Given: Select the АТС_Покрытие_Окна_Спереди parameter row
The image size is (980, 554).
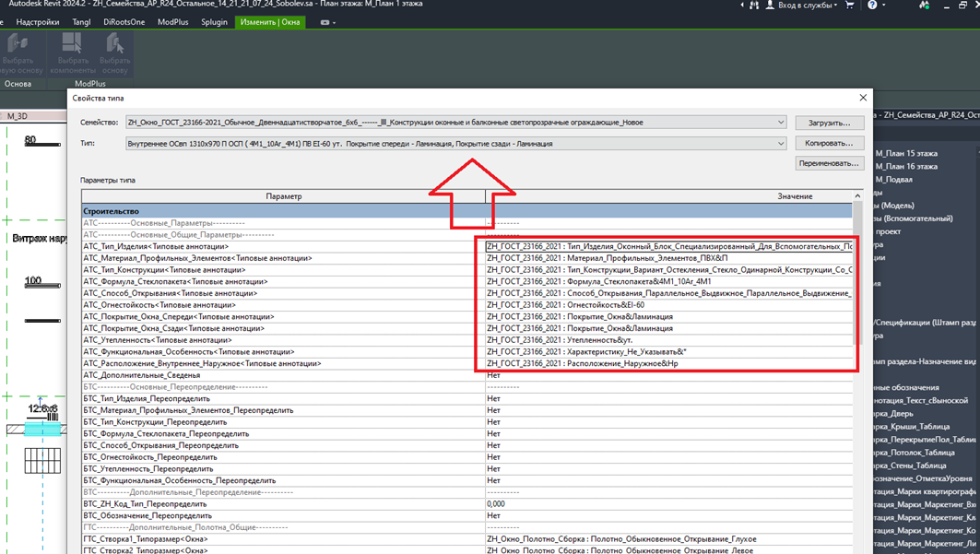Looking at the screenshot, I should 466,317.
